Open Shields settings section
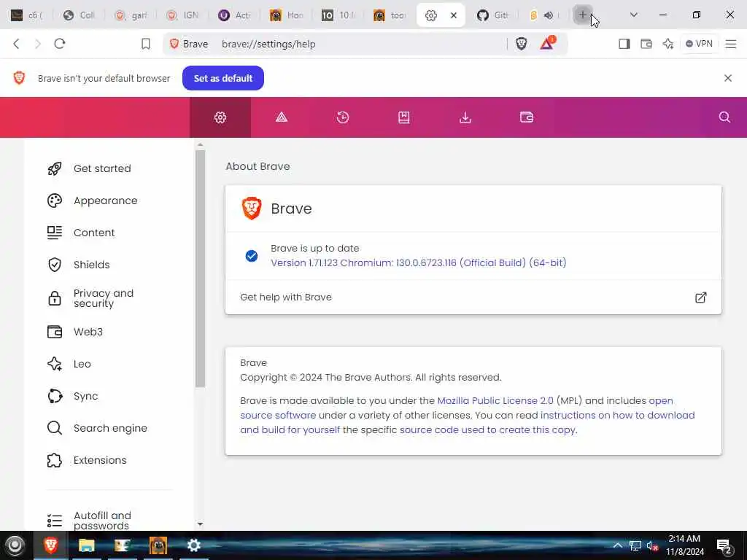The height and width of the screenshot is (560, 747). [x=91, y=265]
